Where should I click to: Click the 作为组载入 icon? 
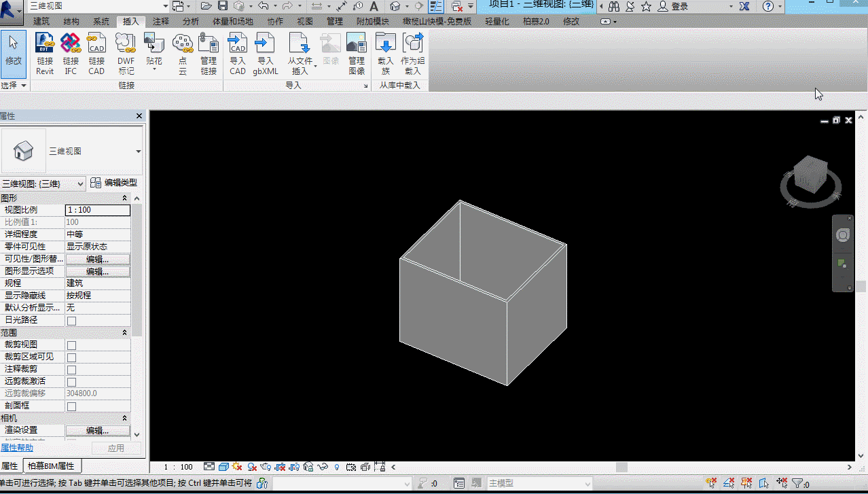tap(412, 53)
